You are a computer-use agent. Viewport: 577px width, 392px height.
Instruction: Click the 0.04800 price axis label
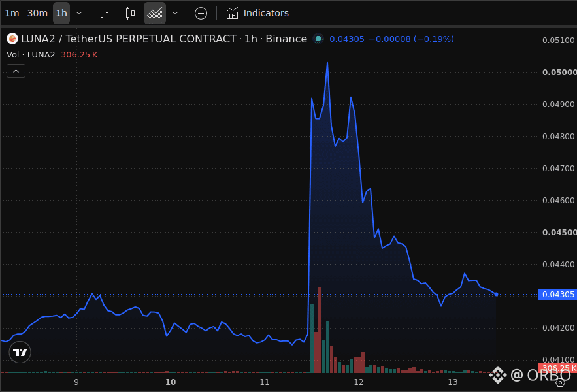[559, 136]
